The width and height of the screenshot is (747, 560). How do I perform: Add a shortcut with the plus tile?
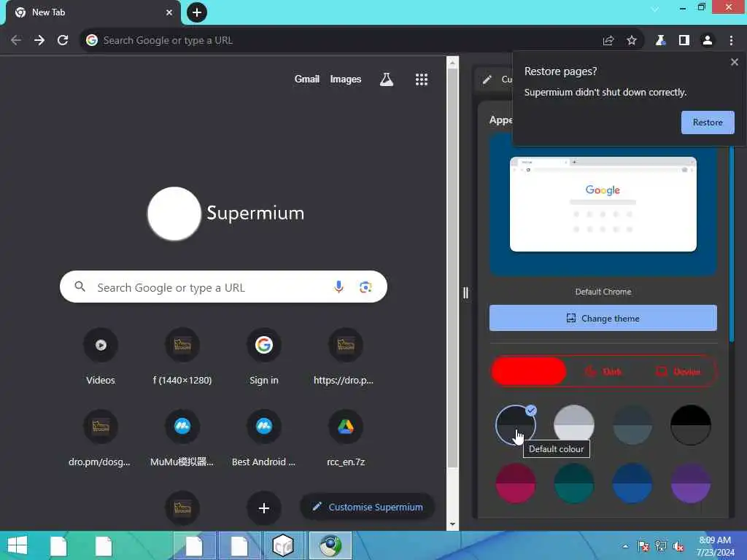click(264, 508)
